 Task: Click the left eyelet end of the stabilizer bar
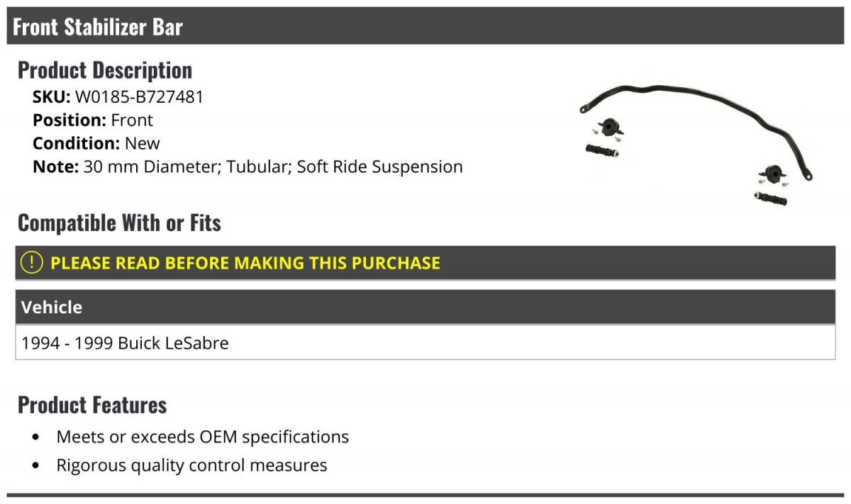(584, 109)
